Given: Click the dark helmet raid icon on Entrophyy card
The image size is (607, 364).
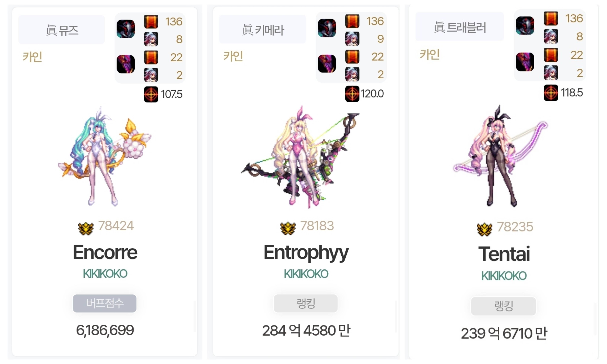Looking at the screenshot, I should (x=327, y=28).
